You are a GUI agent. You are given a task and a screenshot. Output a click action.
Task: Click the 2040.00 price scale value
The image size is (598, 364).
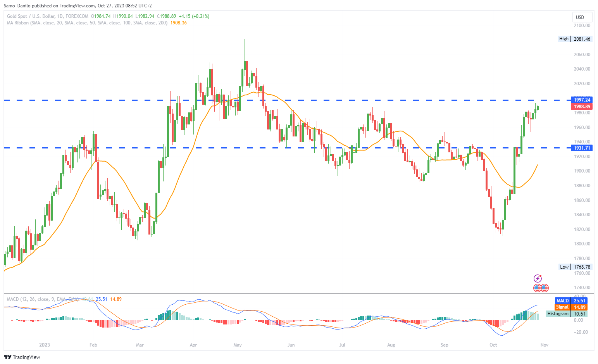582,69
